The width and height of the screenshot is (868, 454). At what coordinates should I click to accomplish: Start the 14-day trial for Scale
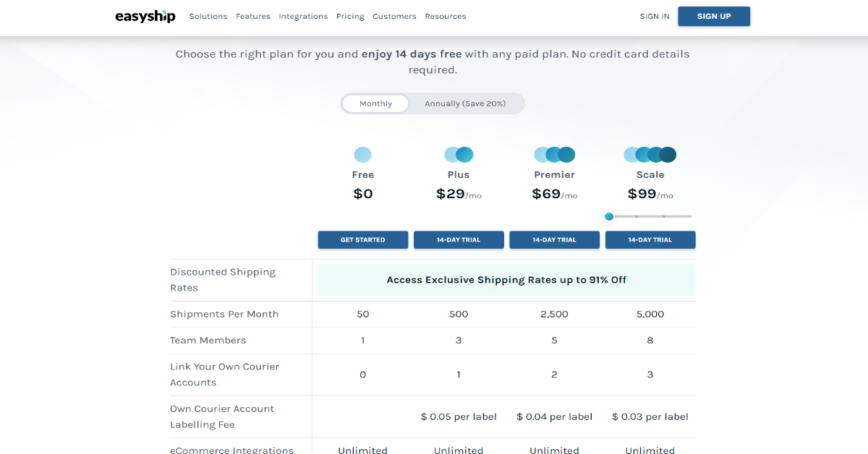(x=650, y=240)
